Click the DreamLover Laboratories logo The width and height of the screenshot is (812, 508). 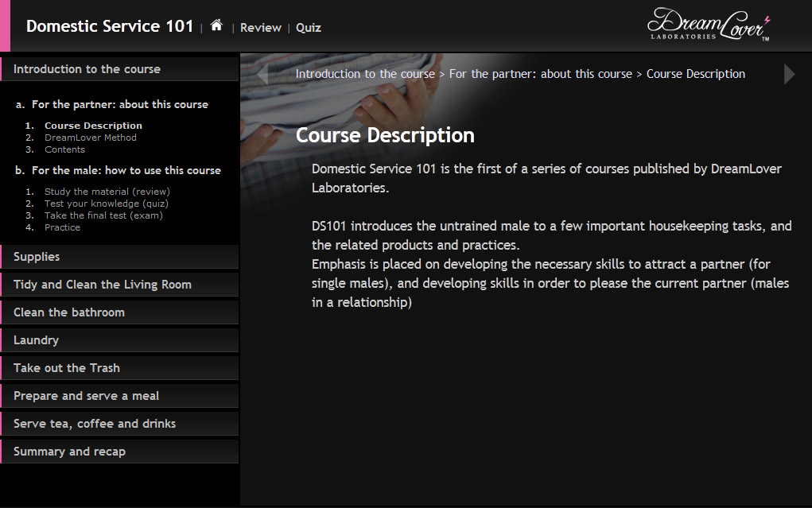pyautogui.click(x=709, y=25)
